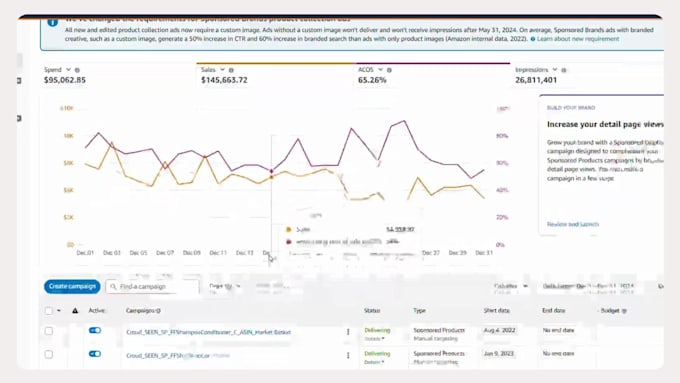Screen dimensions: 680x383
Task: Click the info icon next to Sales
Action: (231, 70)
